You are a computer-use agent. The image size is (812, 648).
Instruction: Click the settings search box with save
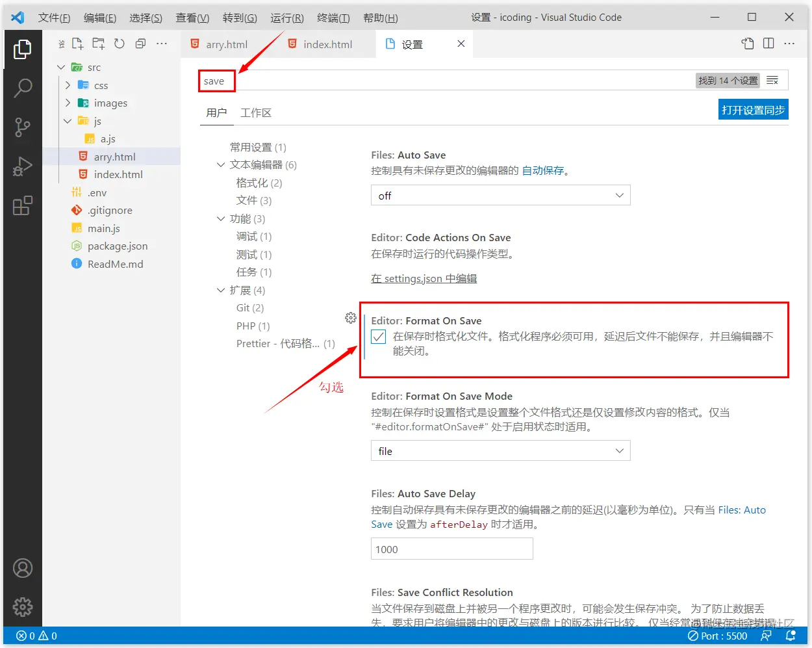coord(446,81)
